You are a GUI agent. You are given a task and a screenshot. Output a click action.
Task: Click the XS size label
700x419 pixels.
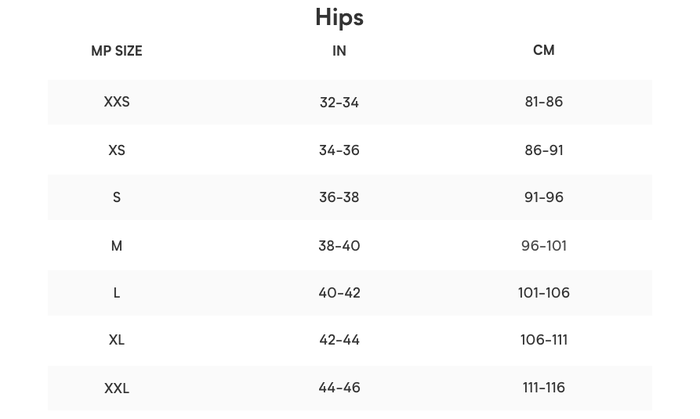(116, 150)
